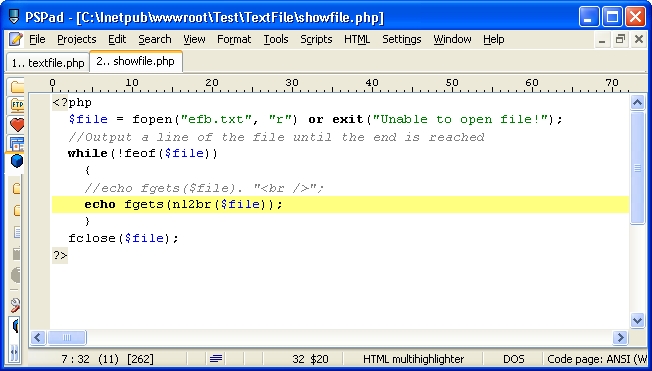Click the "efb.txt" filename string
Image resolution: width=652 pixels, height=371 pixels.
tap(216, 119)
